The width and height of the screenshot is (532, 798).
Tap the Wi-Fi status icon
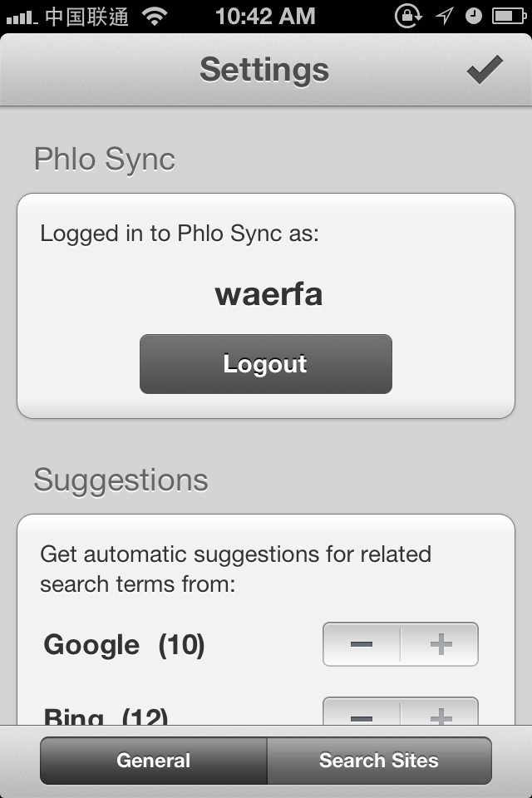click(x=155, y=17)
